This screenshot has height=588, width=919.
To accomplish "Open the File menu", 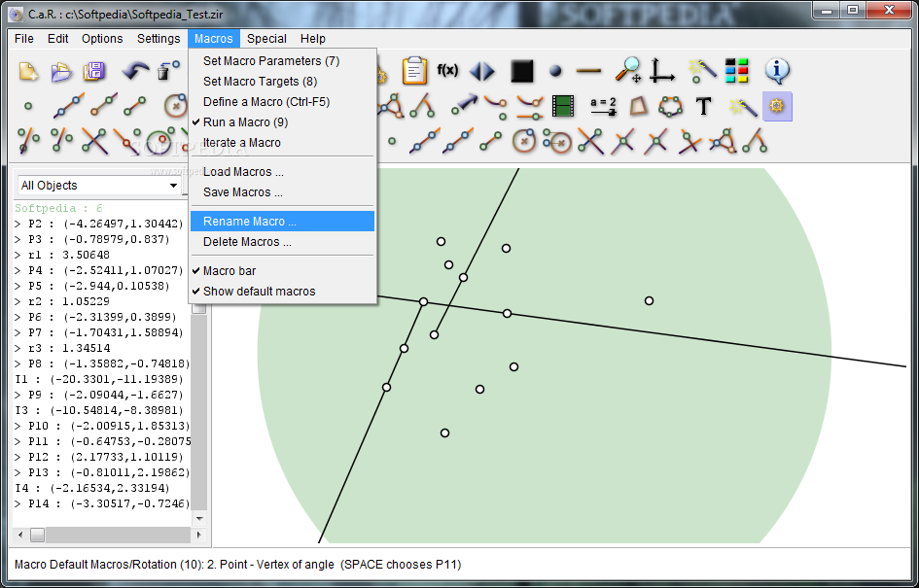I will coord(24,39).
